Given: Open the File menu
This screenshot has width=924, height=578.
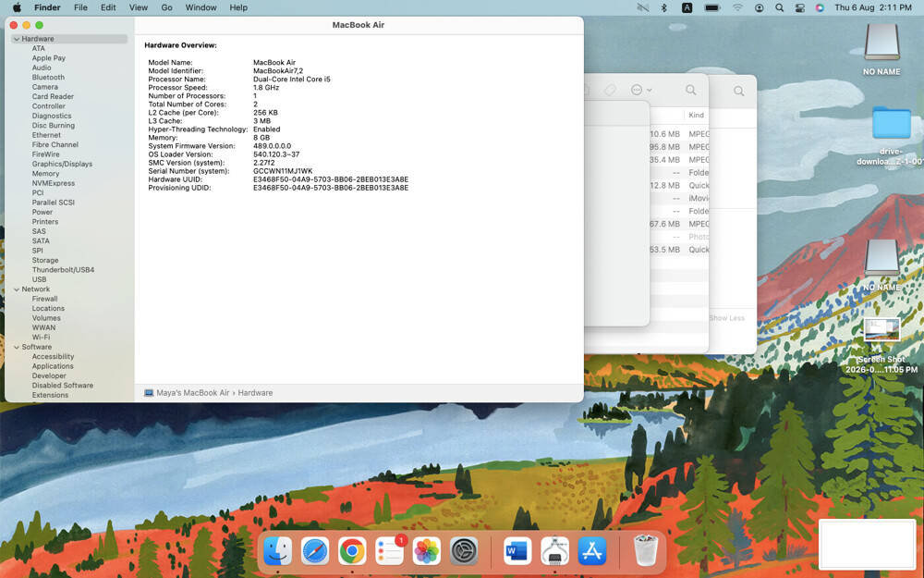Looking at the screenshot, I should tap(80, 7).
